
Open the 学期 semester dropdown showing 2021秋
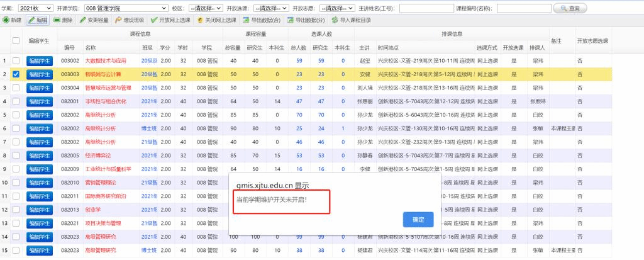point(35,8)
